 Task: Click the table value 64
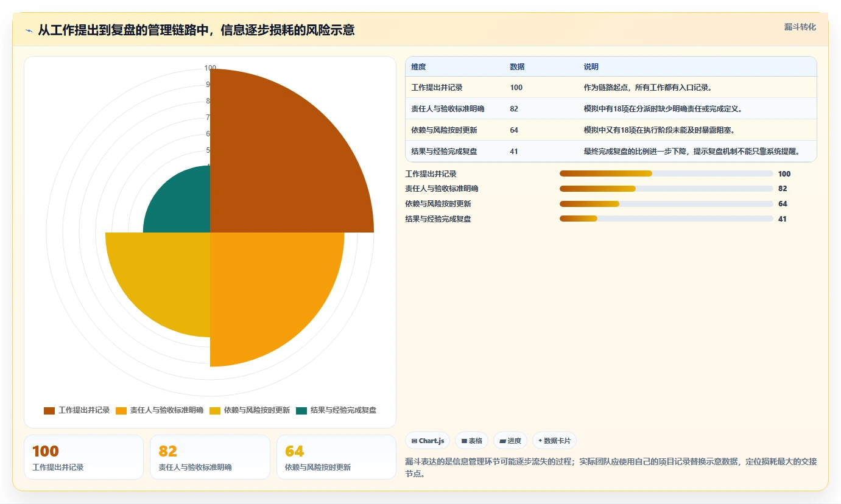click(514, 130)
